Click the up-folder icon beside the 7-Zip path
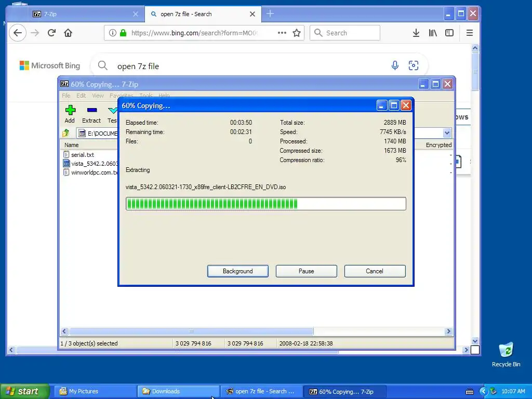Image resolution: width=532 pixels, height=399 pixels. click(x=66, y=133)
